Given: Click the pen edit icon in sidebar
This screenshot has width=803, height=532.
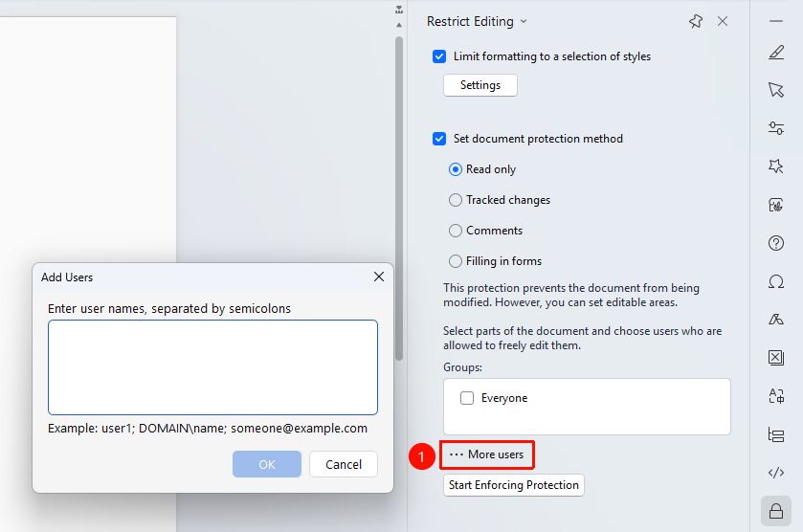Looking at the screenshot, I should click(x=776, y=53).
